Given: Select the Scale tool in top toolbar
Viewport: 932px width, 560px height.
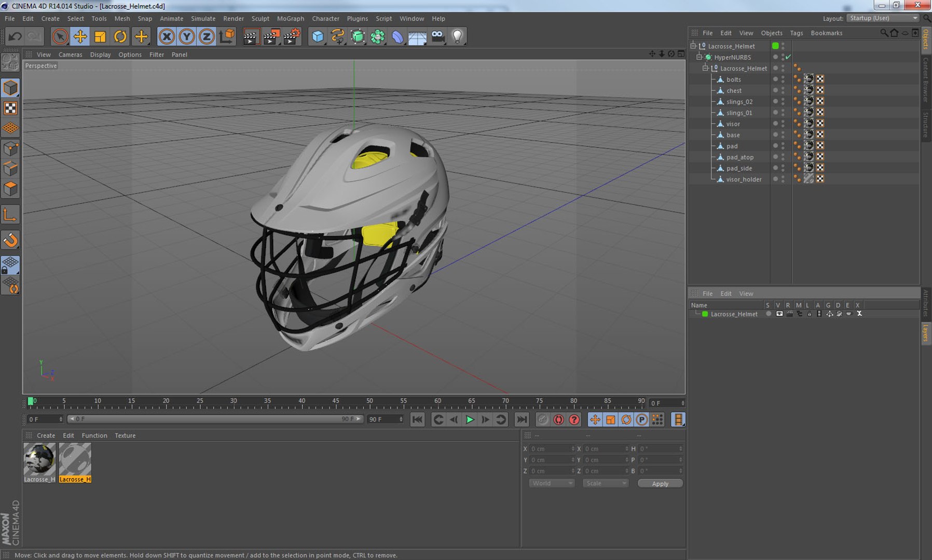Looking at the screenshot, I should 100,37.
